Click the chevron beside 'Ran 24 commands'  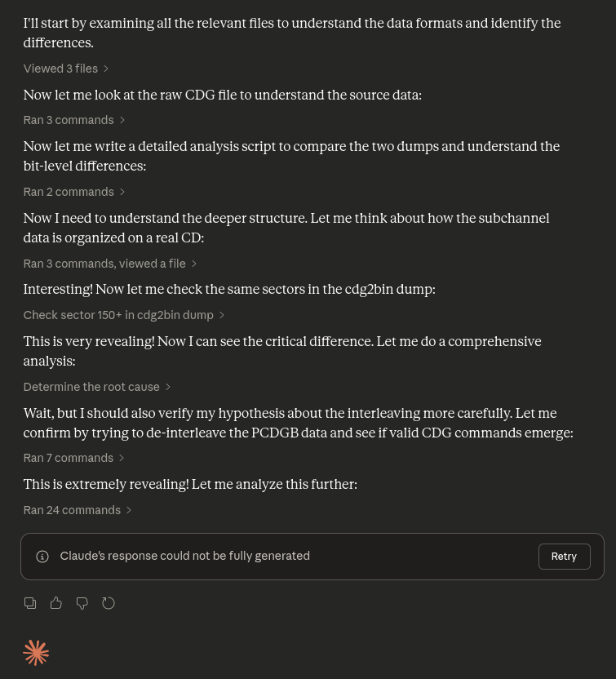[129, 510]
